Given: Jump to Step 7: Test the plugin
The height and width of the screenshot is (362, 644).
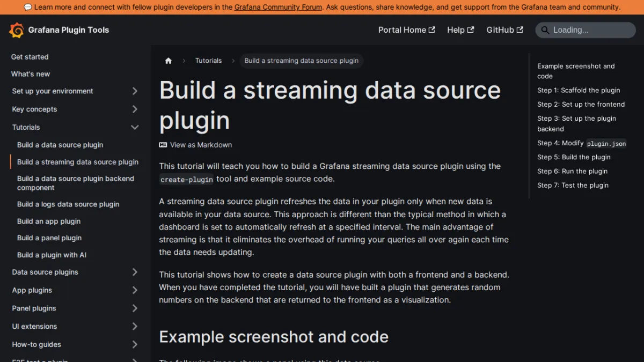Looking at the screenshot, I should click(573, 185).
